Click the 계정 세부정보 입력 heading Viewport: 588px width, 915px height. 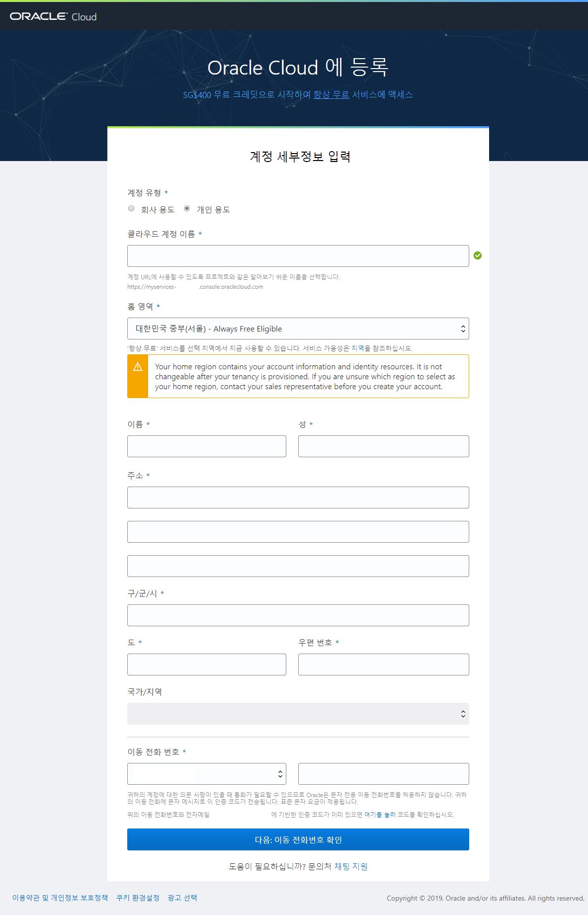(300, 157)
